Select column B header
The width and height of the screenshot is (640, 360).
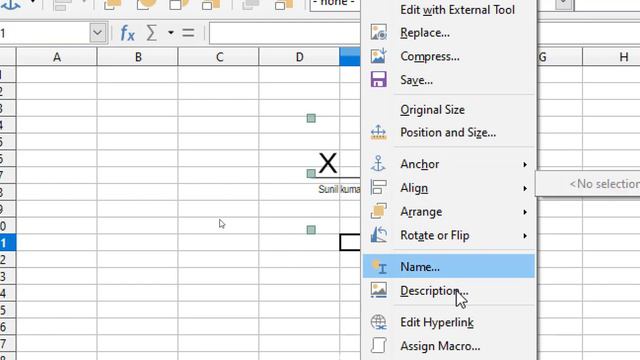tap(138, 57)
